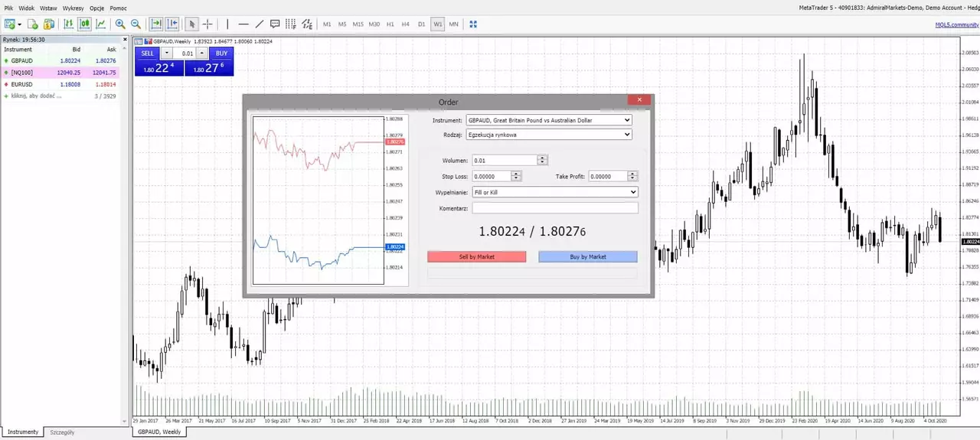980x440 pixels.
Task: Click into the Komentarz input field
Action: [555, 207]
